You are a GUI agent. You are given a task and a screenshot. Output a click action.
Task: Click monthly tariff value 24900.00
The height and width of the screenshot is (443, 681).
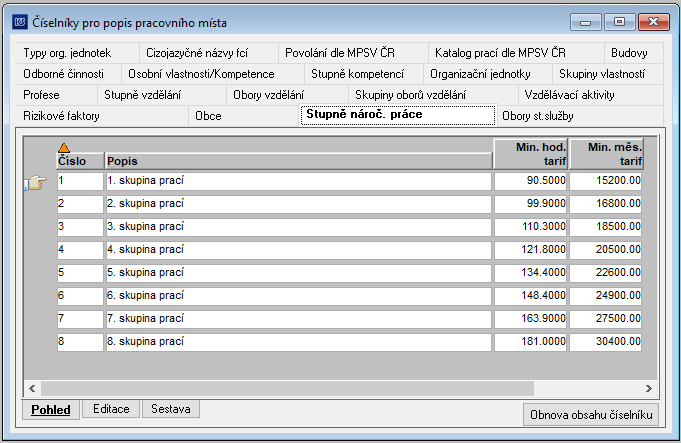click(x=605, y=296)
